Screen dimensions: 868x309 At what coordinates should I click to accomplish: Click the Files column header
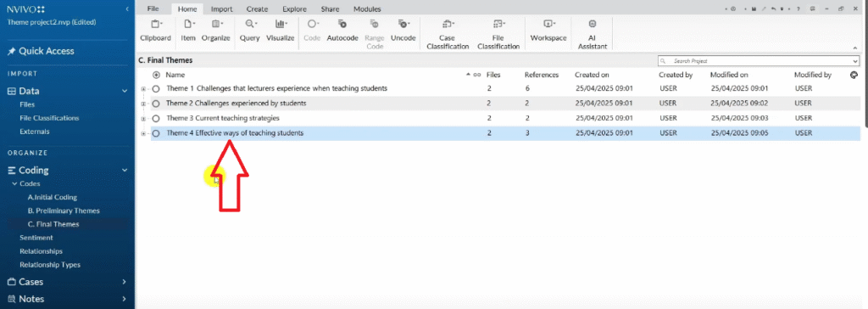493,75
